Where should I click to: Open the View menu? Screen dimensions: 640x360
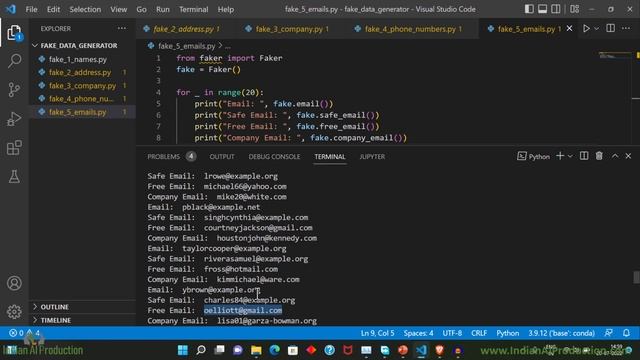[118, 9]
